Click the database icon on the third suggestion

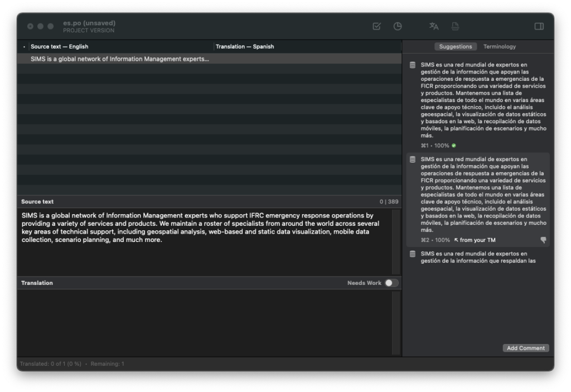(412, 254)
